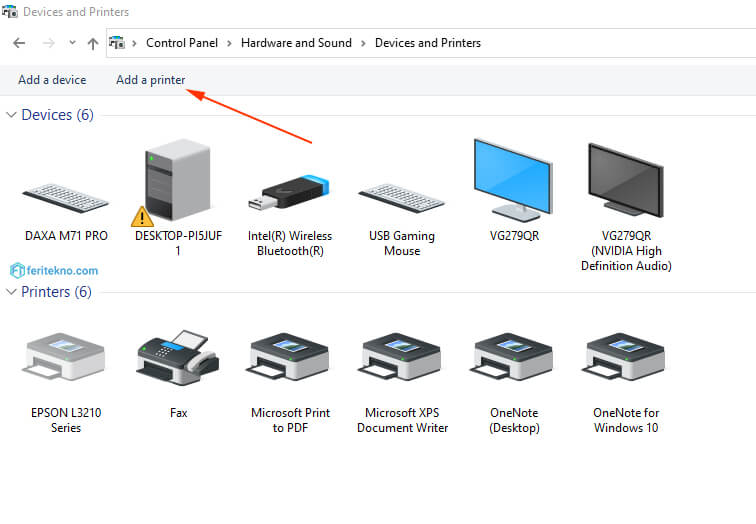The width and height of the screenshot is (756, 524).
Task: Click the Back navigation arrow
Action: point(19,43)
